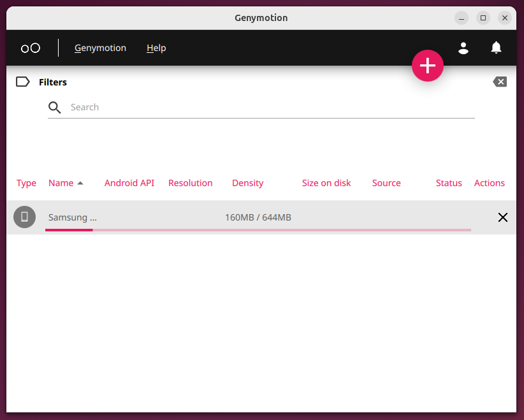The image size is (524, 420).
Task: Click the search magnifier icon
Action: (55, 107)
